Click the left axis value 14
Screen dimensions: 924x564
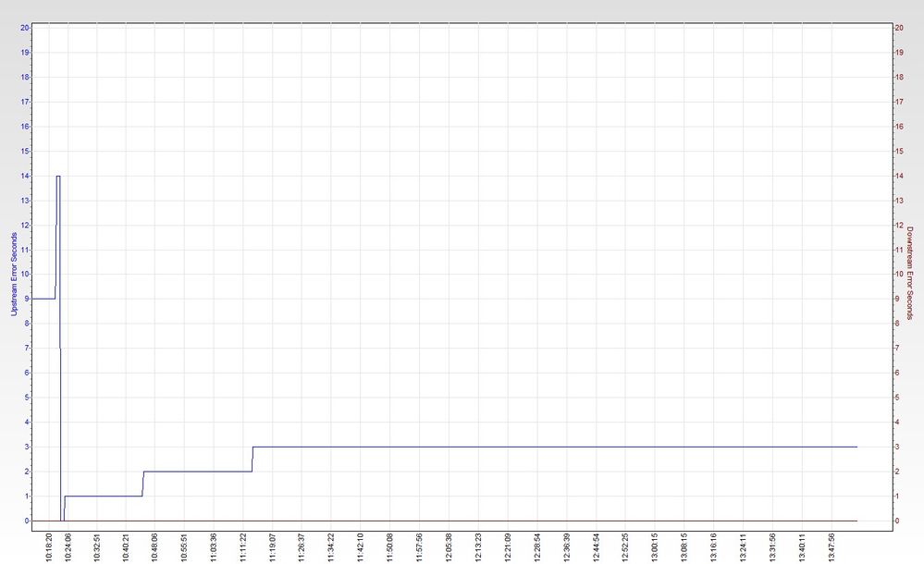[x=25, y=176]
